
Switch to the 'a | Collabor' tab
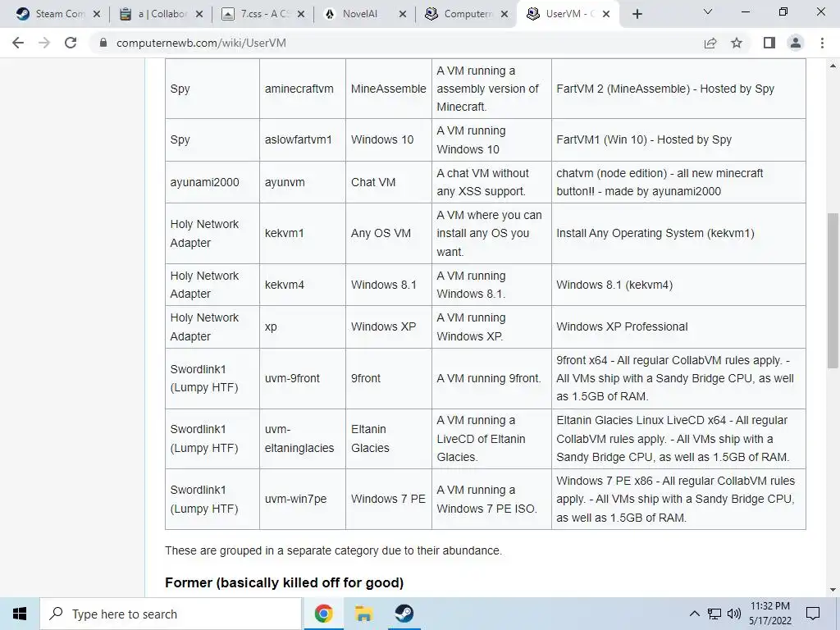[x=159, y=14]
